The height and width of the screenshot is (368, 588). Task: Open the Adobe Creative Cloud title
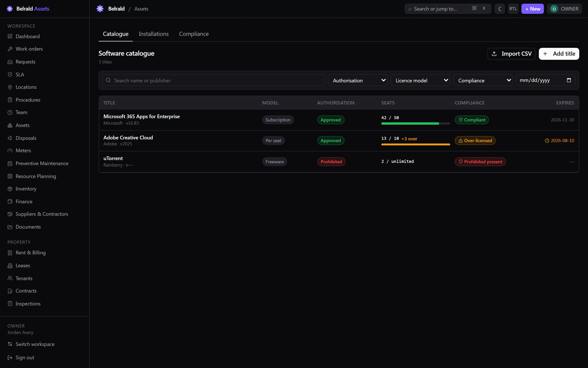click(128, 138)
